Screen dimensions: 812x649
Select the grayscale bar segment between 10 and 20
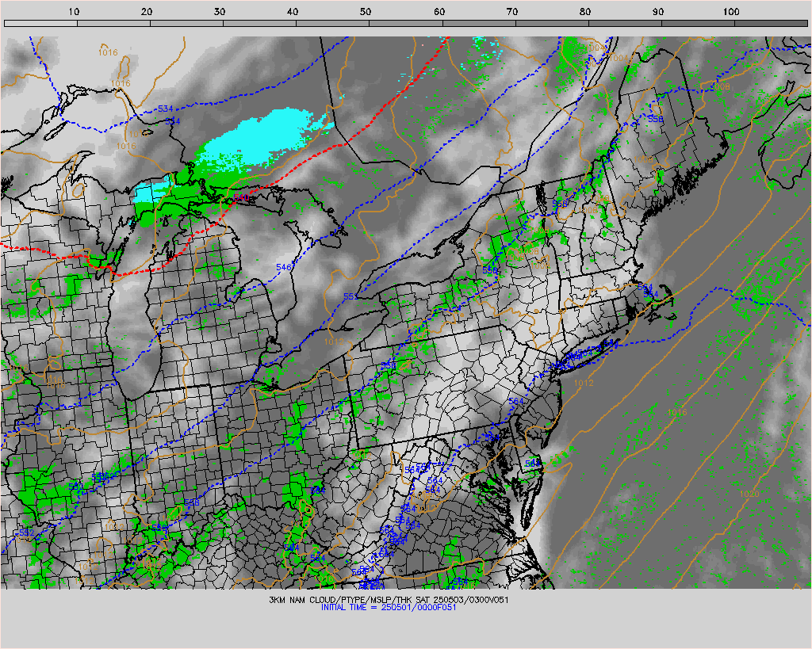pos(113,23)
